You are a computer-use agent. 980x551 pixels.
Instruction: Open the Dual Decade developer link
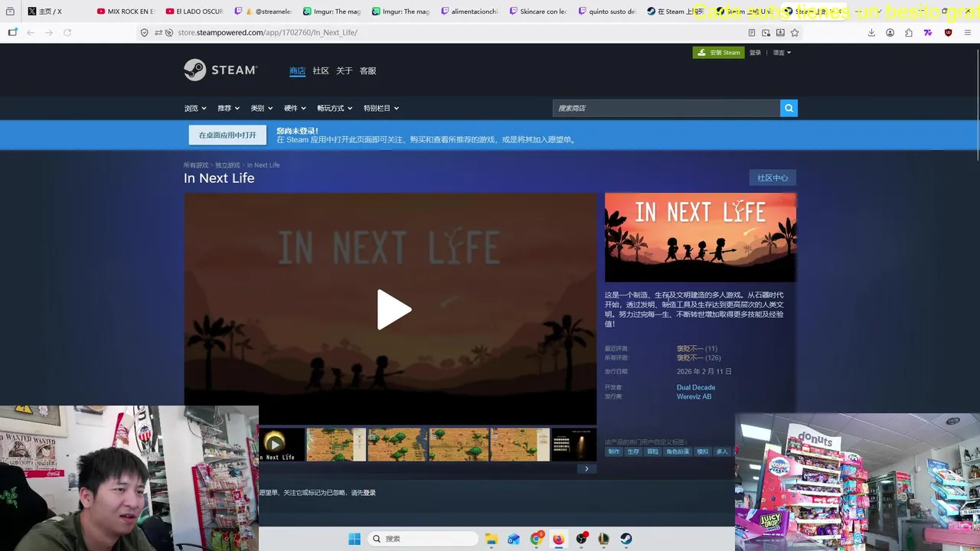(x=696, y=387)
